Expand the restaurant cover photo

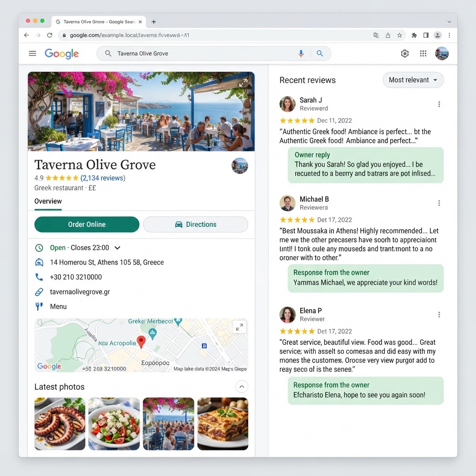point(243,83)
